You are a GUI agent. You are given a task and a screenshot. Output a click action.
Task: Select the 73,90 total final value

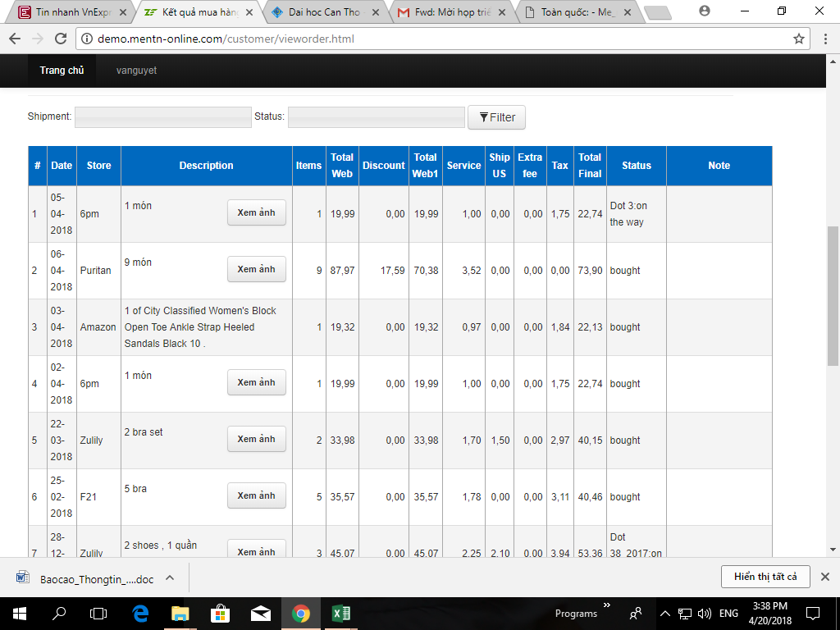(590, 271)
